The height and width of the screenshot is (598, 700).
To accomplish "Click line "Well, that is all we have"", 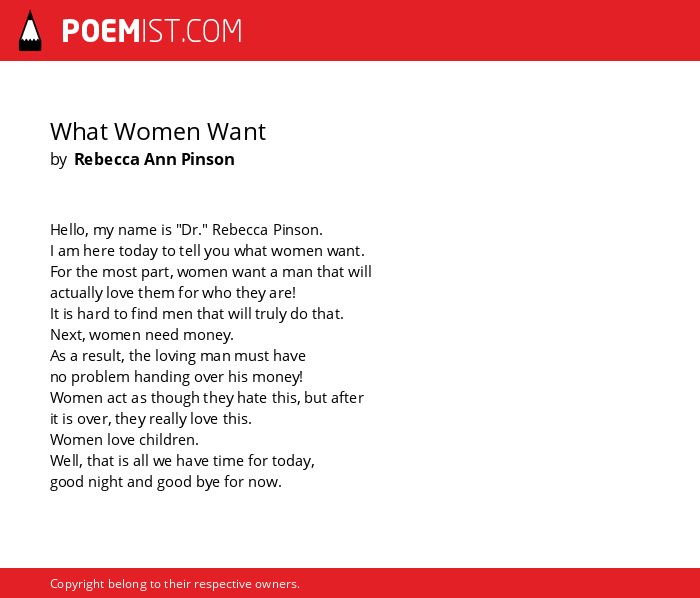I will 182,461.
